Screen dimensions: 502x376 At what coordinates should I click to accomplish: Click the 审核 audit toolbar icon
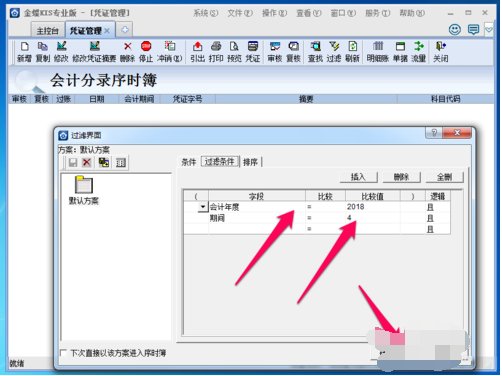pos(275,52)
